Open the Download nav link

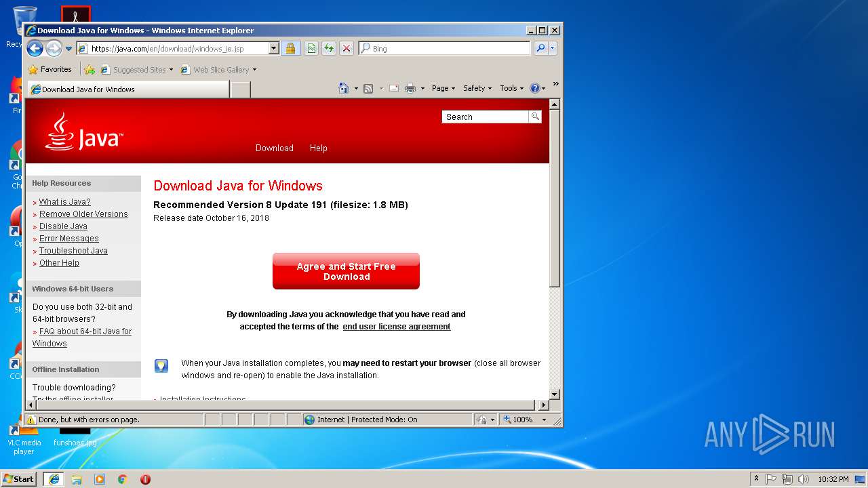275,148
